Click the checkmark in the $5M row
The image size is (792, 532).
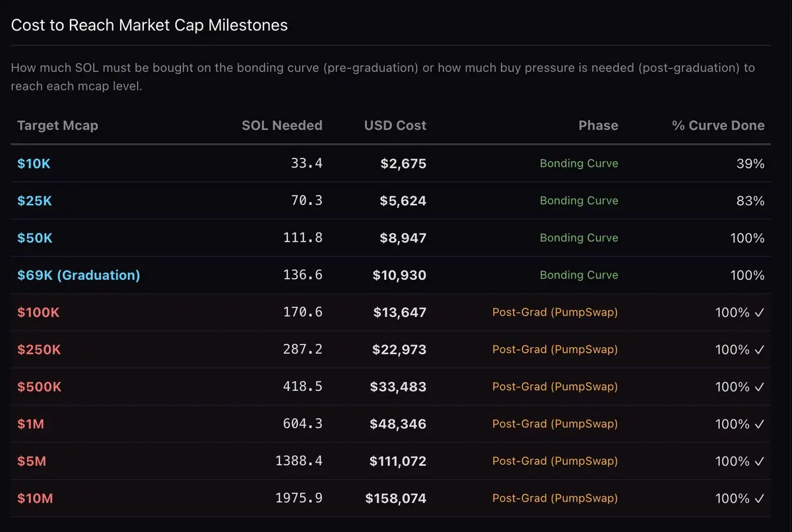(759, 461)
